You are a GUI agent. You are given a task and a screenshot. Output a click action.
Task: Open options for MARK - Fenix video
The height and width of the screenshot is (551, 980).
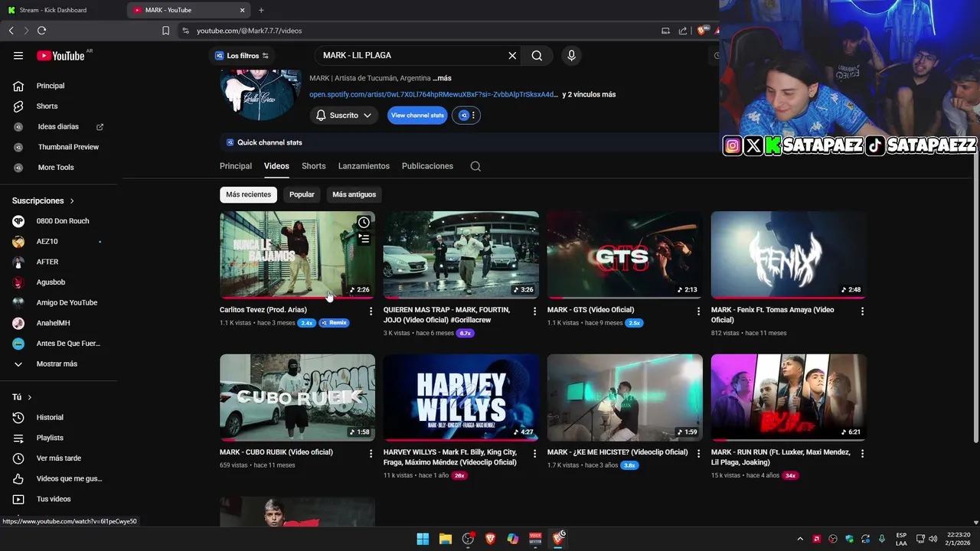coord(862,311)
